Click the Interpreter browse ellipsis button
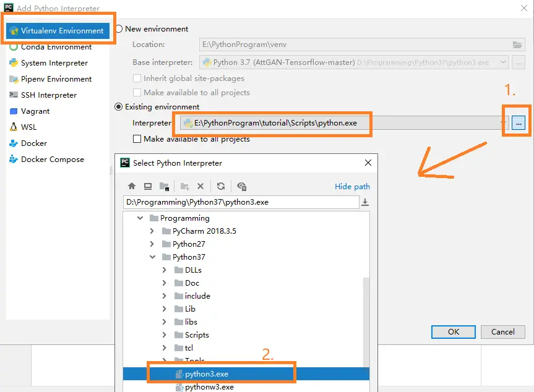 (x=519, y=123)
